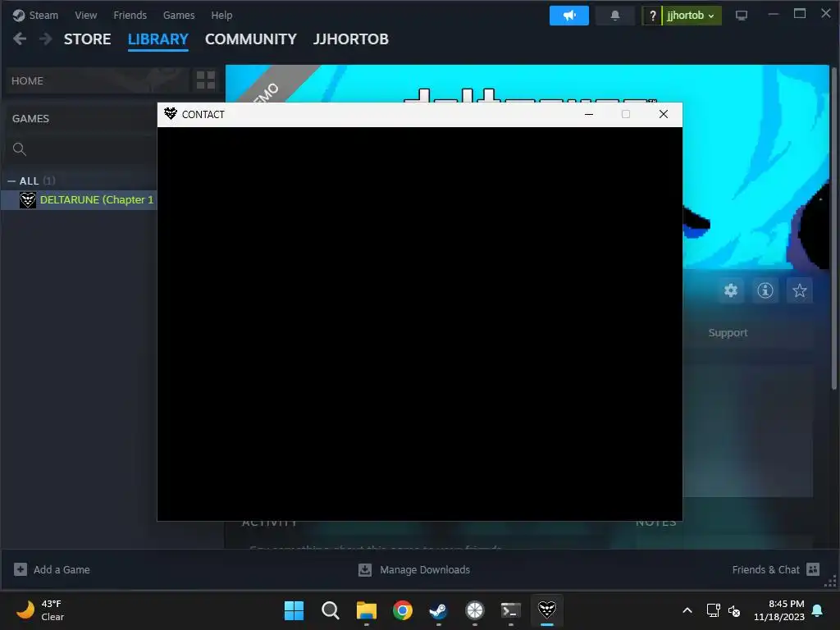Open the View menu

(85, 15)
